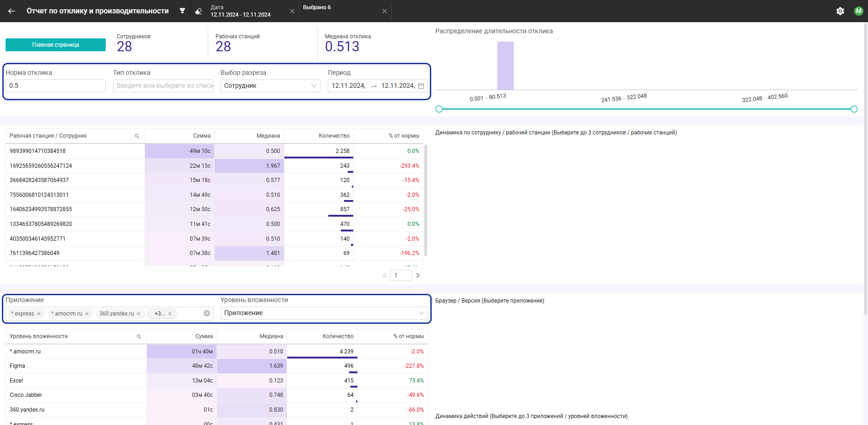Screen dimensions: 868x425
Task: Click the 0.513 Медиана отклика value
Action: [342, 47]
